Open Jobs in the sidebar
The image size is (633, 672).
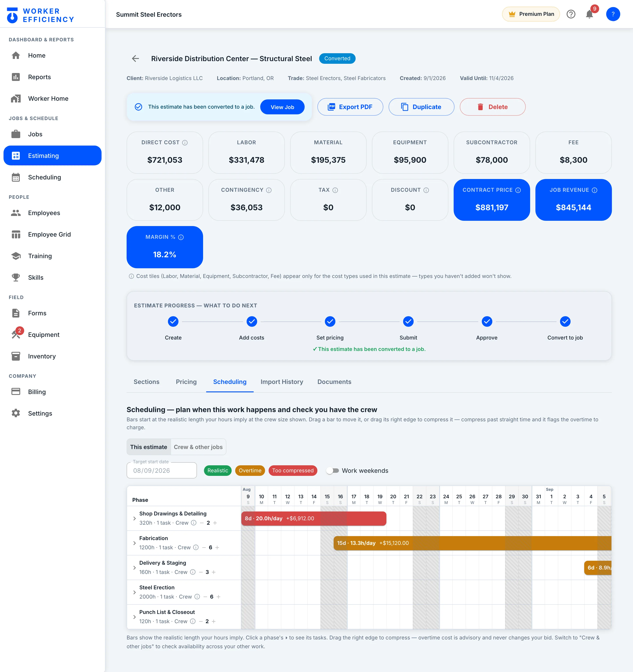point(52,134)
